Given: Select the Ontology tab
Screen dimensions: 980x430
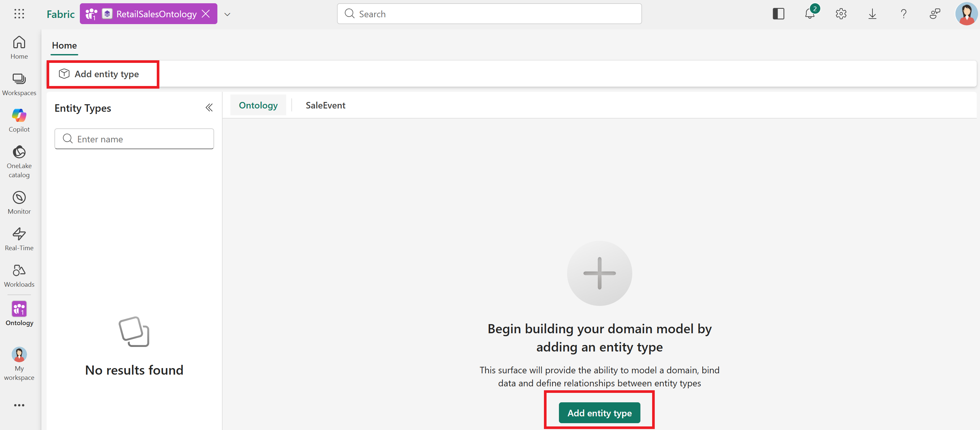Looking at the screenshot, I should pos(258,105).
